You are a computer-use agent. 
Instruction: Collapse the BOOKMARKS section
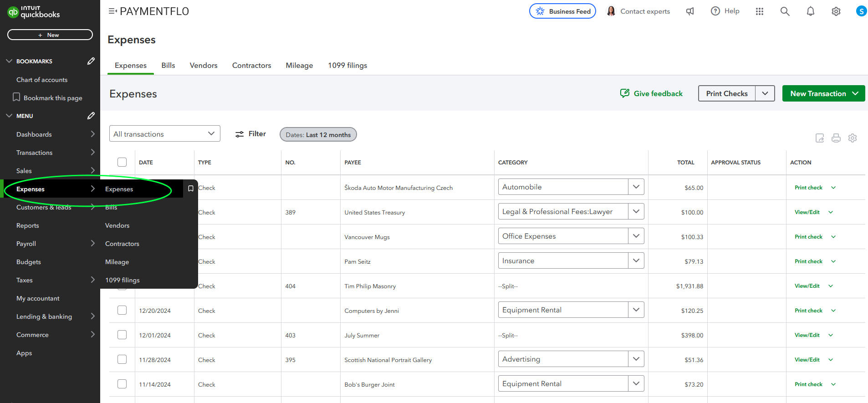coord(9,61)
